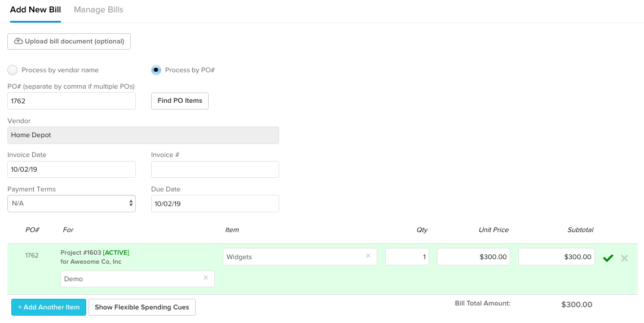Switch to the Manage Bills tab
This screenshot has height=323, width=644.
pos(99,10)
